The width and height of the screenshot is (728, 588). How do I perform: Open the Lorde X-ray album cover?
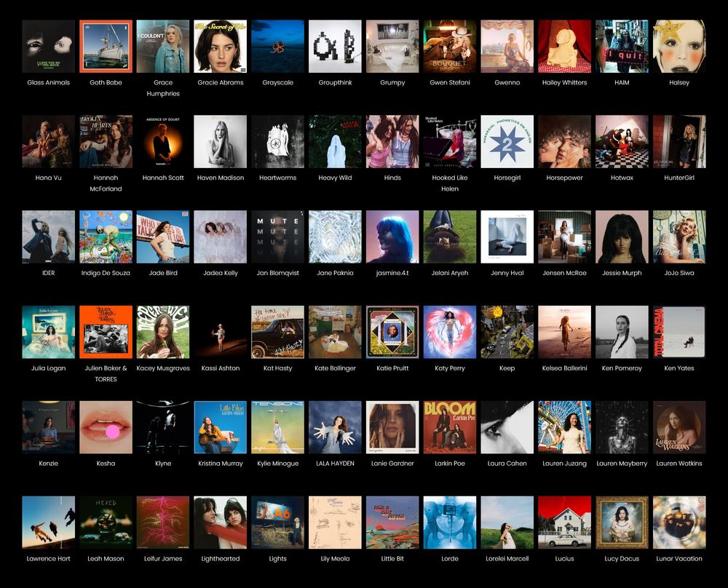pyautogui.click(x=450, y=523)
